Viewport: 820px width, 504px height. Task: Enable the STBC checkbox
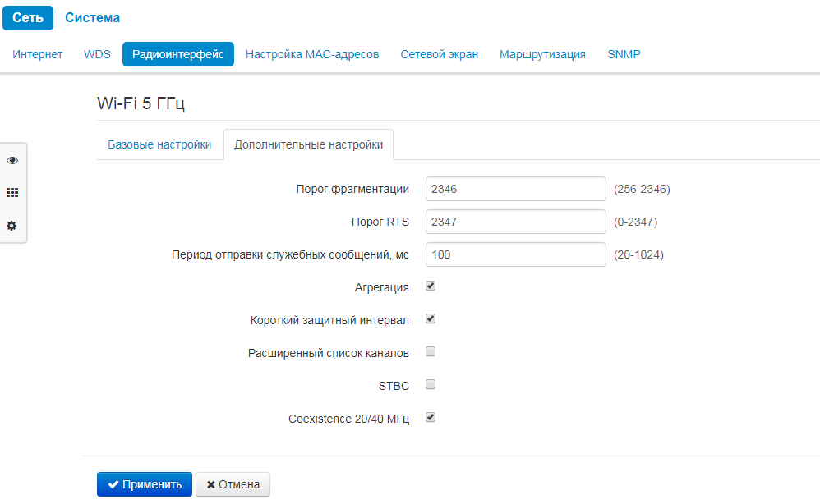coord(431,384)
